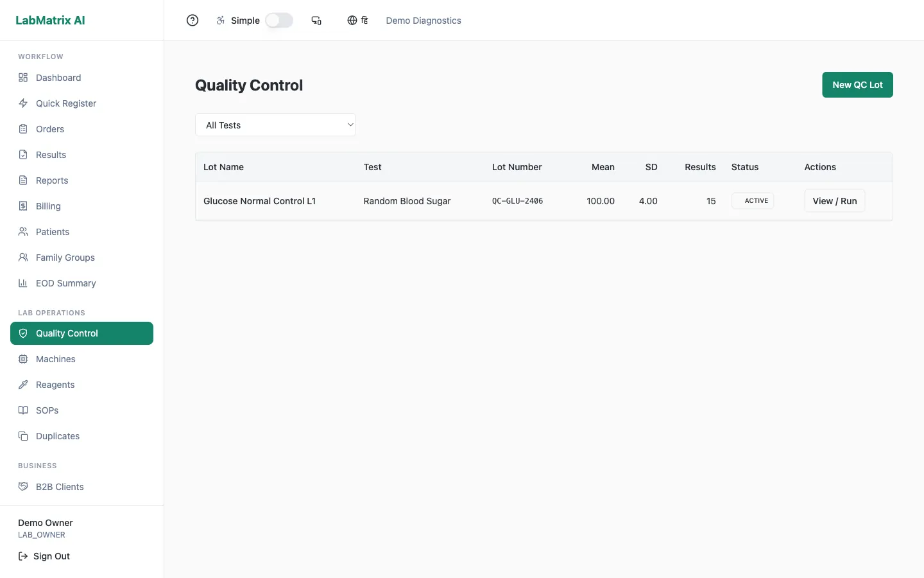Click the ACTIVE status badge
This screenshot has width=924, height=578.
click(753, 201)
